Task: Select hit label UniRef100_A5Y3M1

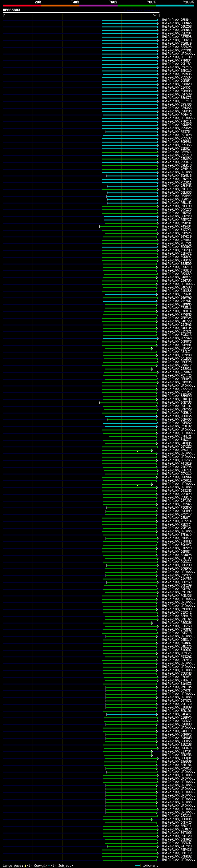Action: point(177,50)
